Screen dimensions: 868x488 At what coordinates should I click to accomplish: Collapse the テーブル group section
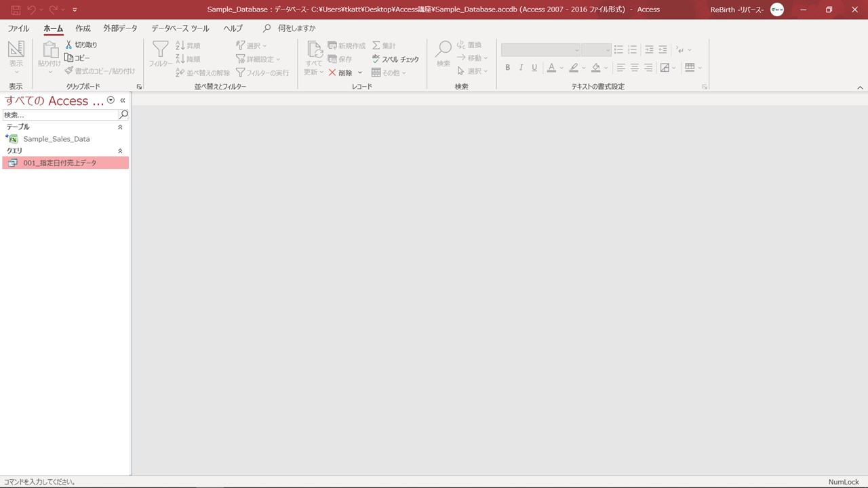(120, 127)
